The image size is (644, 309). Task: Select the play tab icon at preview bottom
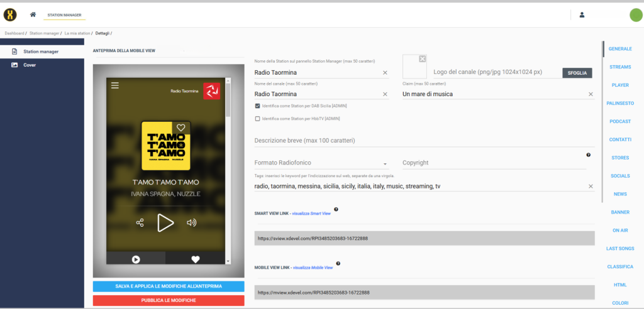[136, 259]
